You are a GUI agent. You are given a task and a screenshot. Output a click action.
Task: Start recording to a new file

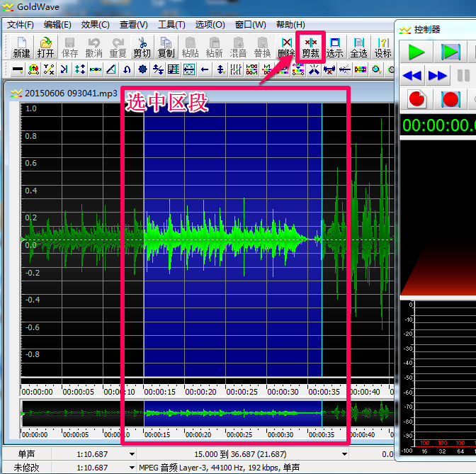[x=417, y=99]
